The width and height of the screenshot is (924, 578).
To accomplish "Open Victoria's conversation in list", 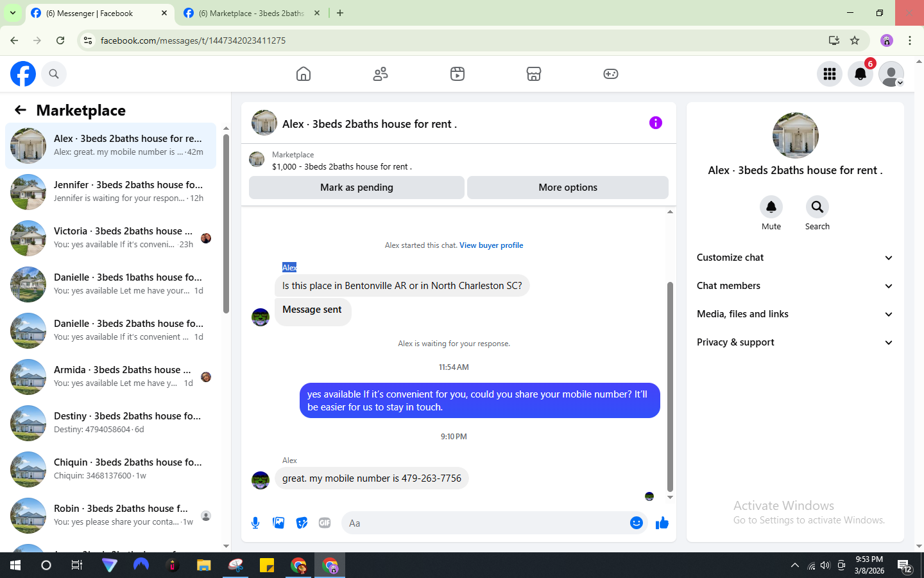I will pyautogui.click(x=110, y=238).
